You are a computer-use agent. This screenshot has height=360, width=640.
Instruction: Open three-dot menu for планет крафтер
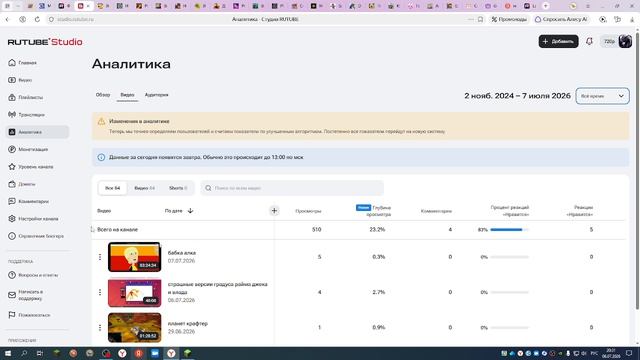[100, 327]
